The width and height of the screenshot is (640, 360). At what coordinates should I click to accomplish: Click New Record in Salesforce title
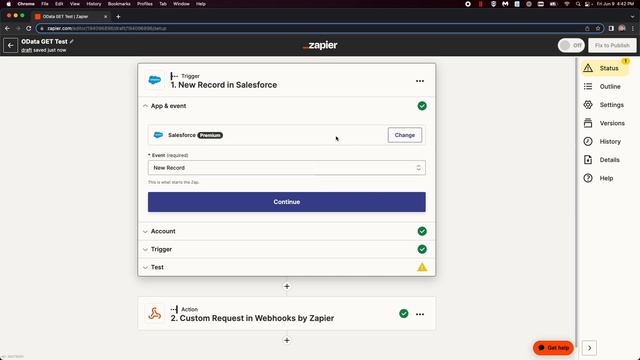224,85
